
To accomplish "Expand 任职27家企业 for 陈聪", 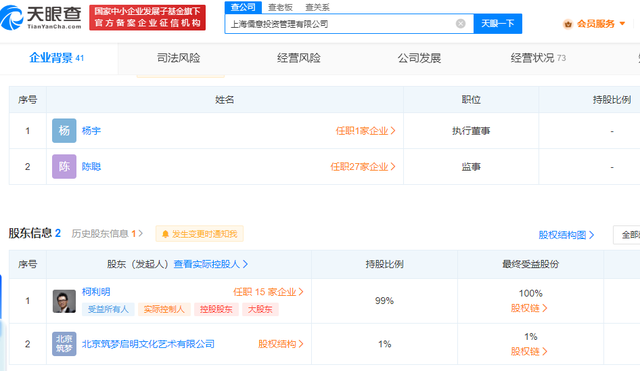I will click(x=363, y=167).
